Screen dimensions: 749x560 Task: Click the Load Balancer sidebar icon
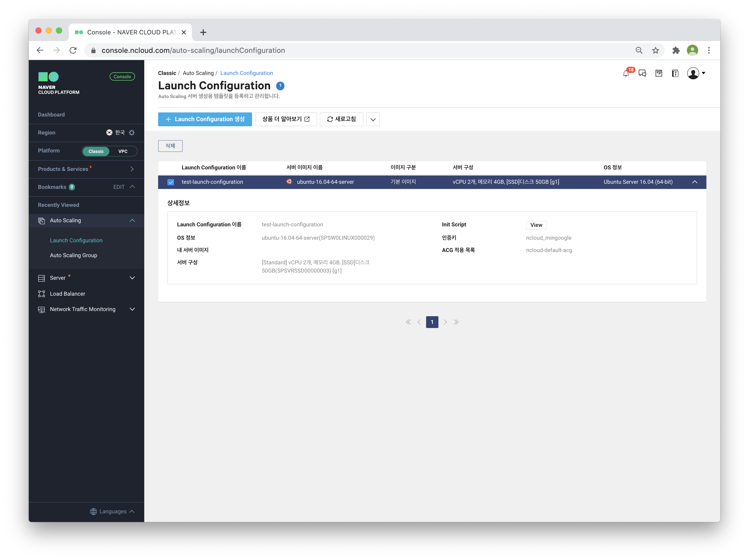[42, 294]
